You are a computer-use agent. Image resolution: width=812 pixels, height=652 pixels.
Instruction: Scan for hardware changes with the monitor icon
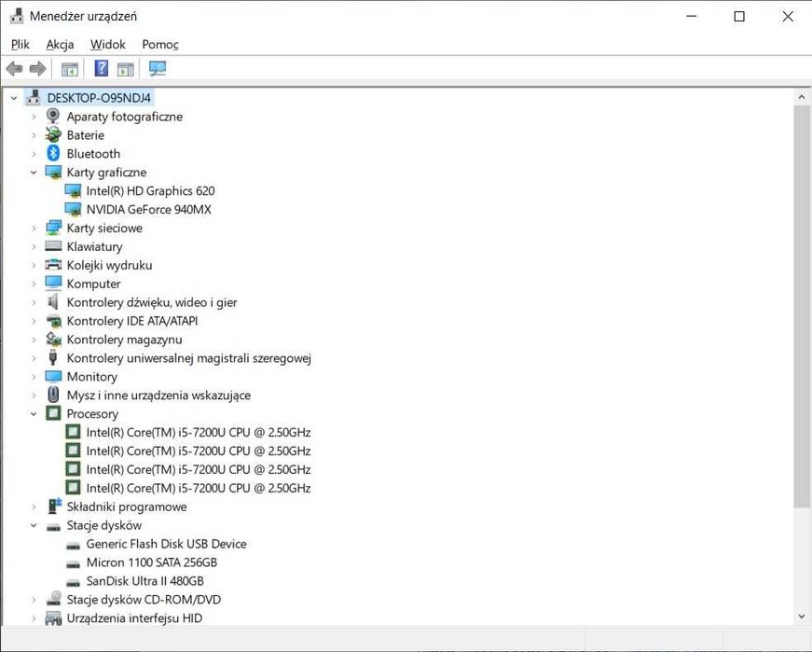pyautogui.click(x=158, y=68)
